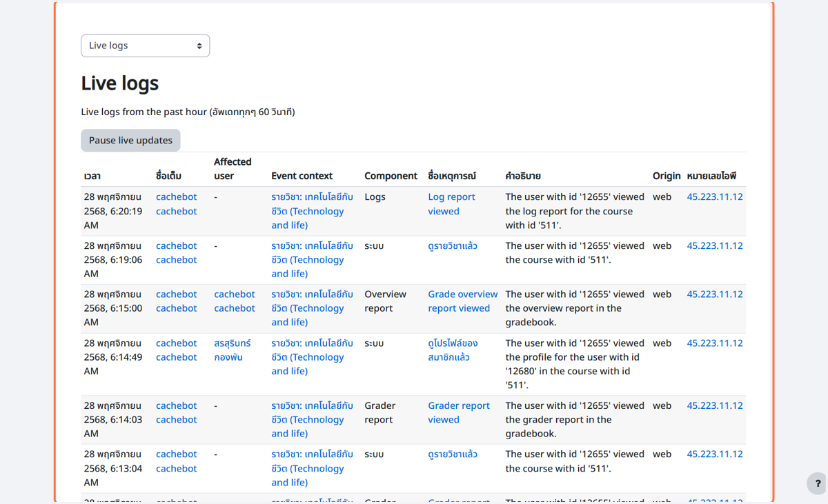Open full name cachebot link in 6:15:00 row
The height and width of the screenshot is (504, 828).
tap(177, 301)
